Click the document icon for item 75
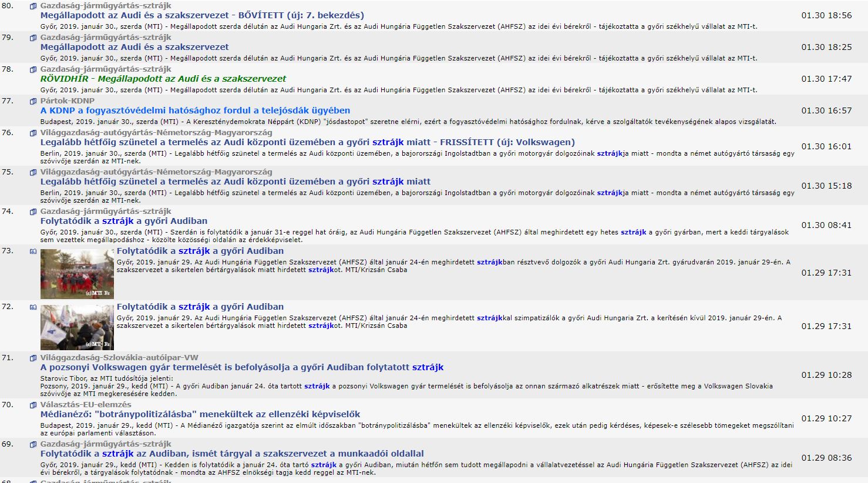868x483 pixels. [33, 173]
